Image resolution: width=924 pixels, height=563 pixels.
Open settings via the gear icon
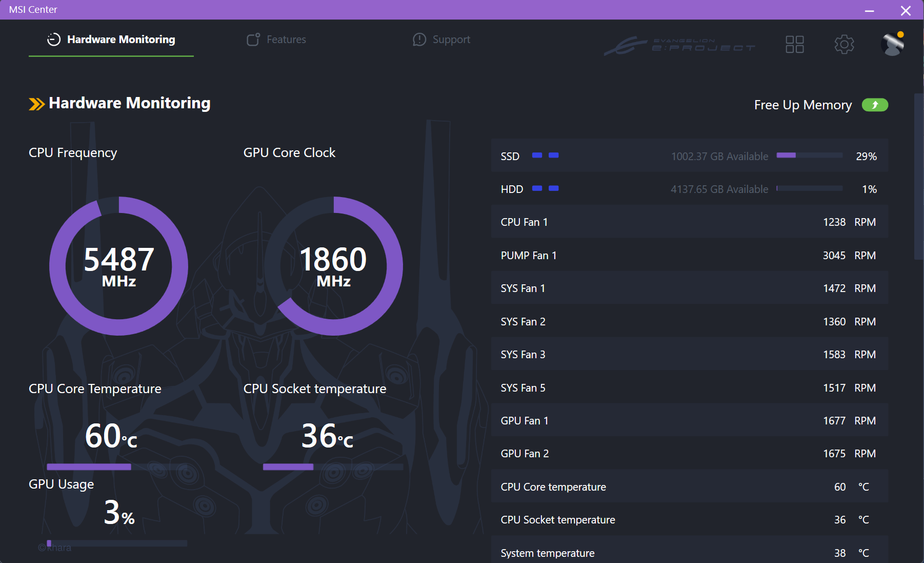844,44
